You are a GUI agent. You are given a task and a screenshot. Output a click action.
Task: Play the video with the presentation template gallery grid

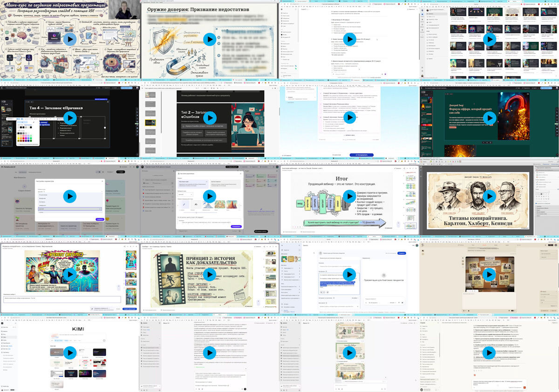489,39
